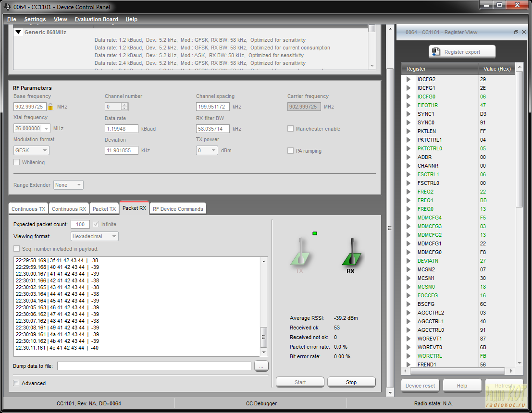
Task: Select the Packet RX tab
Action: pyautogui.click(x=134, y=208)
